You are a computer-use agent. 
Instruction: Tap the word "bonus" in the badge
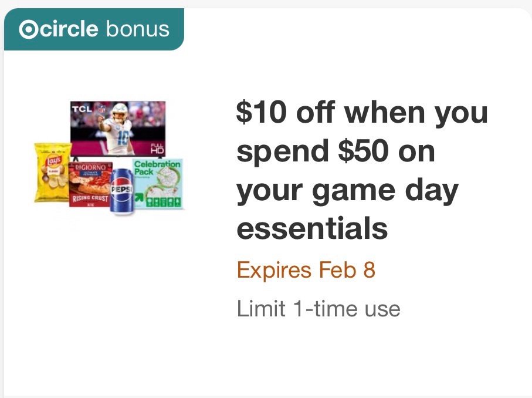pyautogui.click(x=137, y=29)
